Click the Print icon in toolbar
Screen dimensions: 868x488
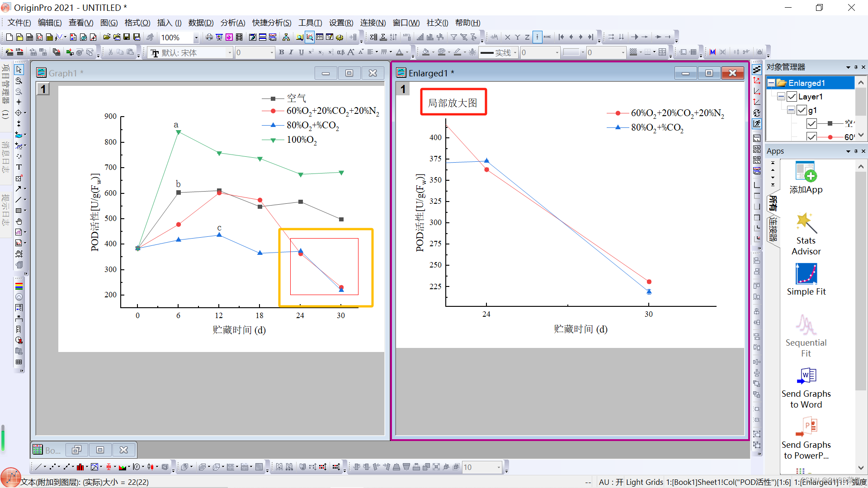(209, 37)
